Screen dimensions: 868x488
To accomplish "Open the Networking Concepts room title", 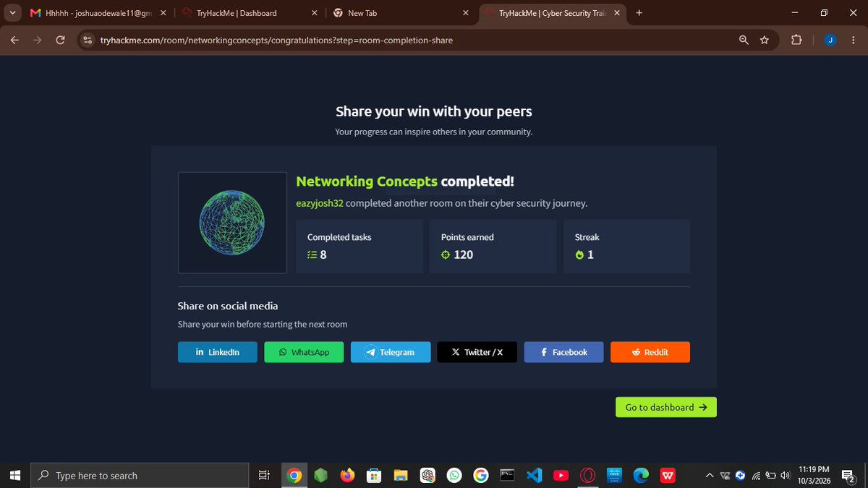I will click(367, 181).
